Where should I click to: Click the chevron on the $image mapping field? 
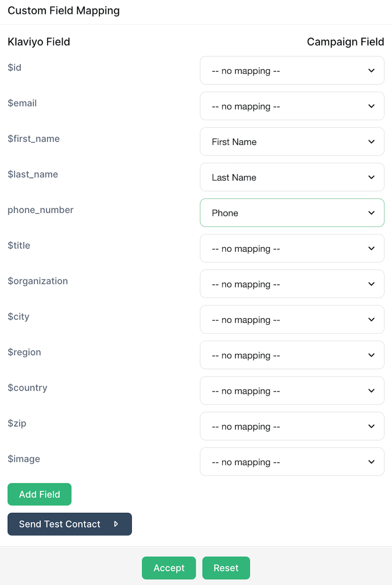(x=371, y=462)
